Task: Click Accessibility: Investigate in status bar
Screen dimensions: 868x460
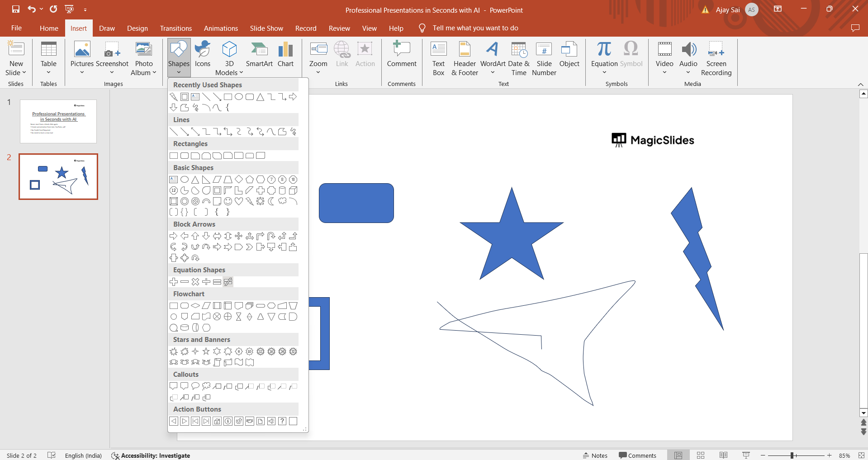Action: (x=151, y=455)
